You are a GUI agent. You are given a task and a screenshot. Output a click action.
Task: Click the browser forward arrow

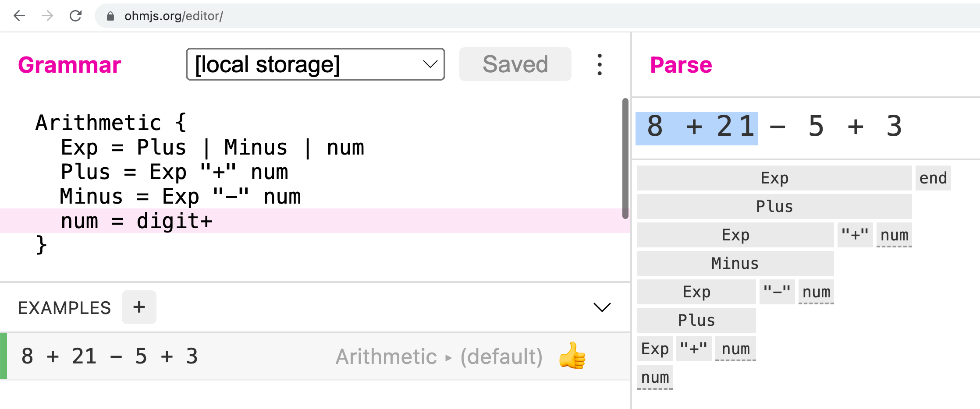(x=47, y=16)
